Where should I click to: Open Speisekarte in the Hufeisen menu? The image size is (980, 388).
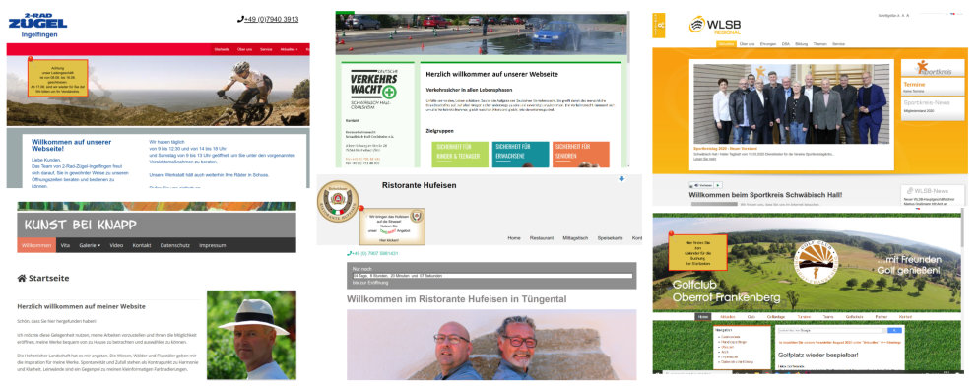point(611,238)
